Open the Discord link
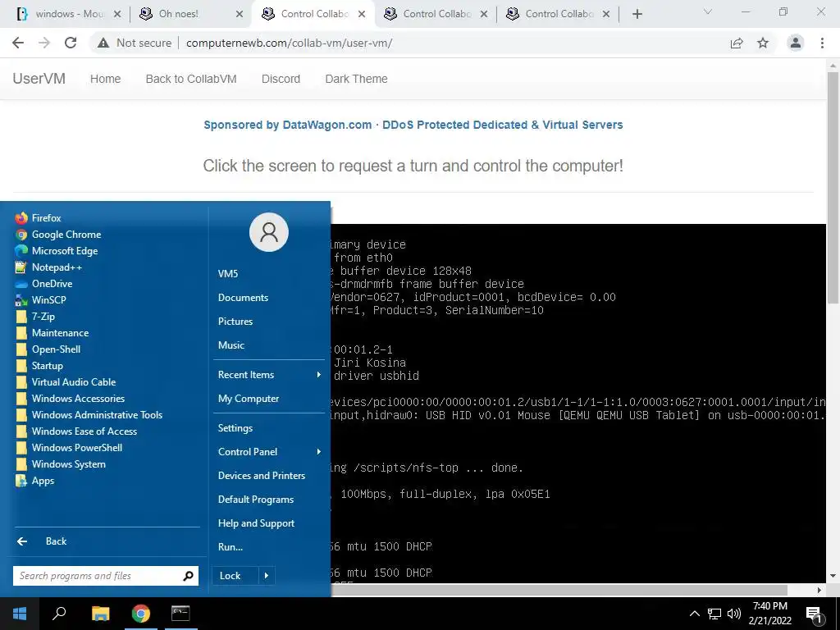This screenshot has width=840, height=630. (281, 79)
